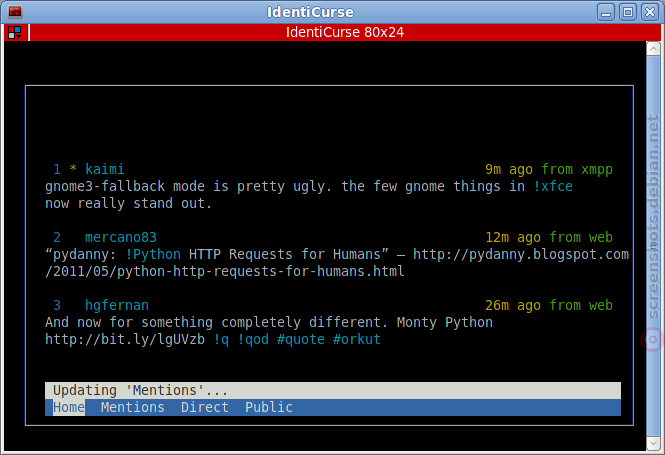
Task: Click the scrollbar up arrow
Action: pos(653,48)
